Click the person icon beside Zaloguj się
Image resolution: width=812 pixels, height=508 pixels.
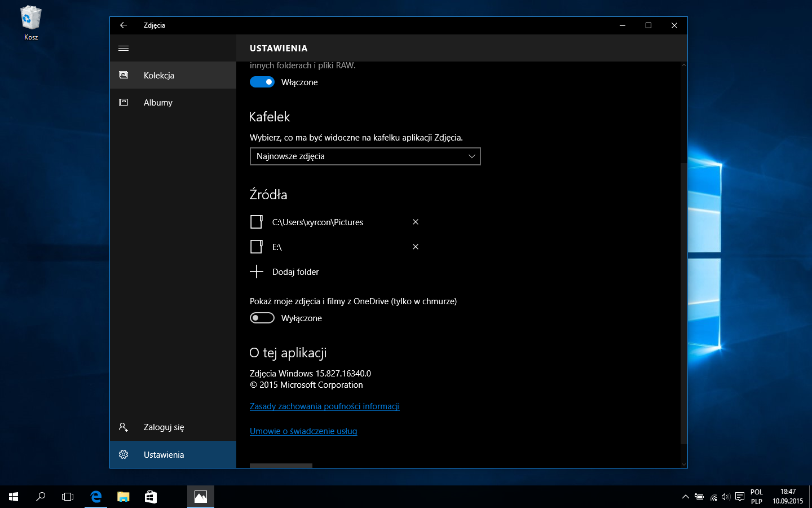123,427
